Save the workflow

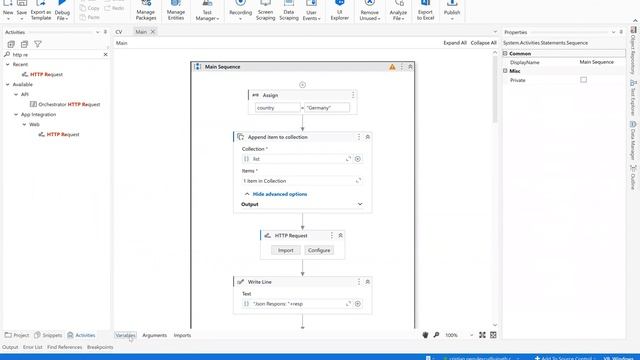22,11
